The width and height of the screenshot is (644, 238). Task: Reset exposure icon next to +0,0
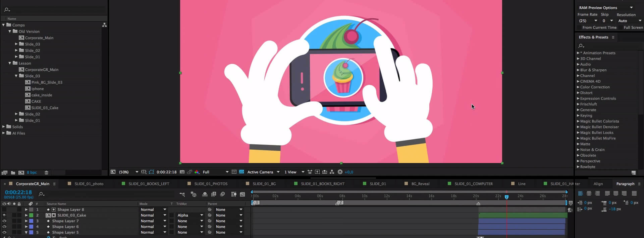coord(340,172)
